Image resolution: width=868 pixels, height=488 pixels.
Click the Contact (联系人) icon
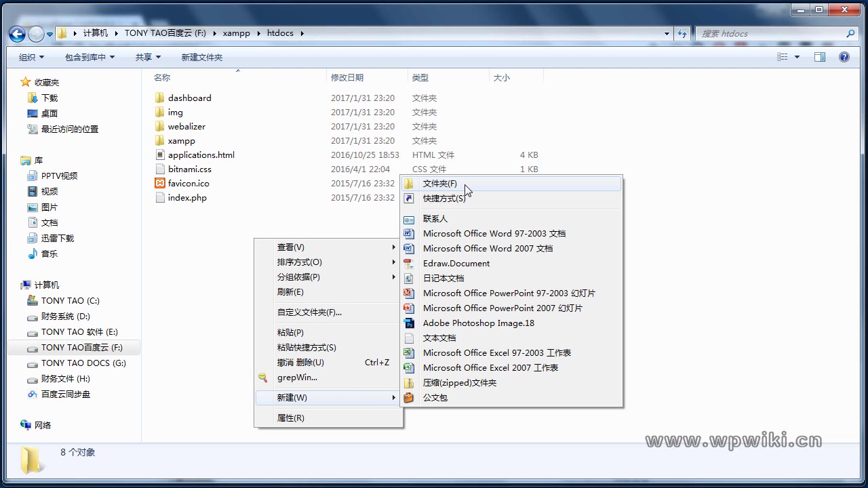[x=409, y=218]
